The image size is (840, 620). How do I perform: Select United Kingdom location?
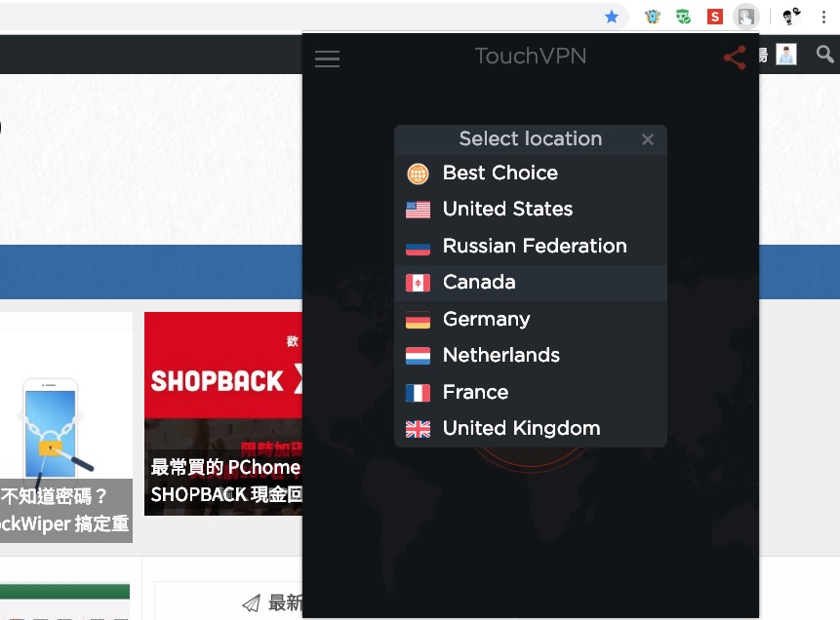(x=531, y=428)
